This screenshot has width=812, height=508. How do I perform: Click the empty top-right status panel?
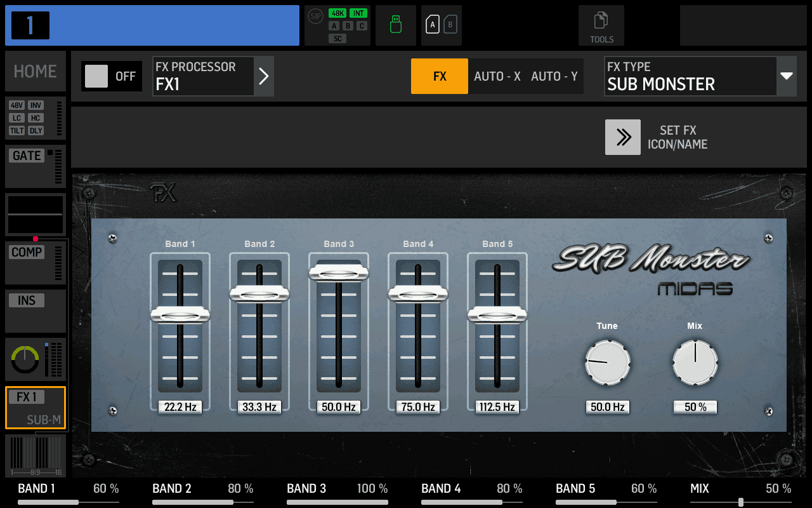(743, 25)
